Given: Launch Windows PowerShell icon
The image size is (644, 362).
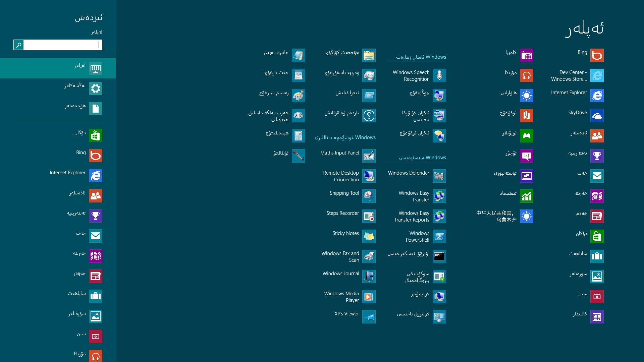Looking at the screenshot, I should point(439,236).
